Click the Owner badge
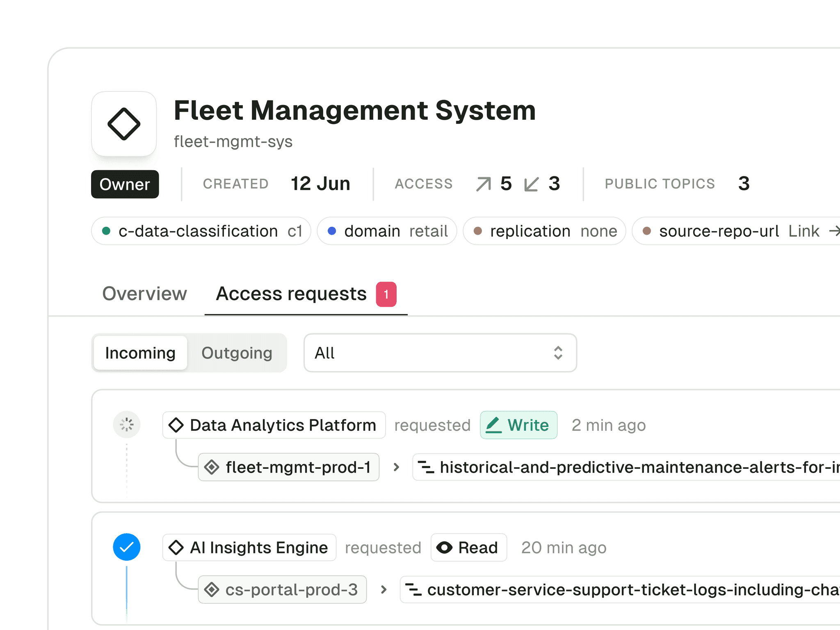 125,184
